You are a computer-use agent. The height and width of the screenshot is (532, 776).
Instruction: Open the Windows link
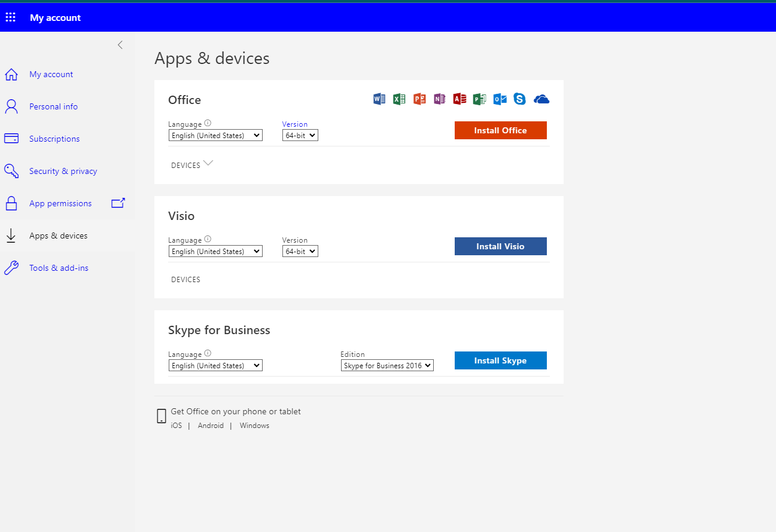(x=255, y=426)
